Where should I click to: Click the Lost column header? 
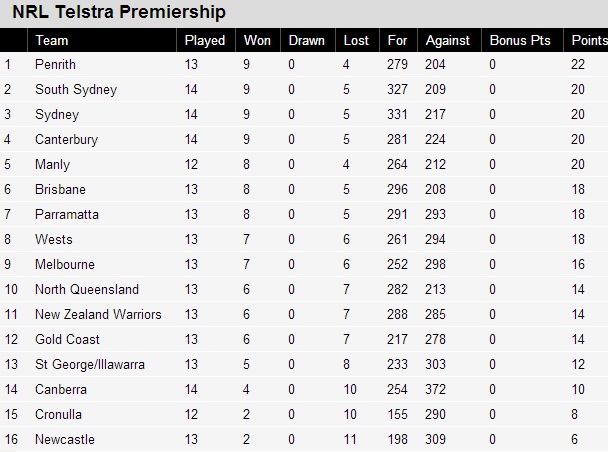356,41
